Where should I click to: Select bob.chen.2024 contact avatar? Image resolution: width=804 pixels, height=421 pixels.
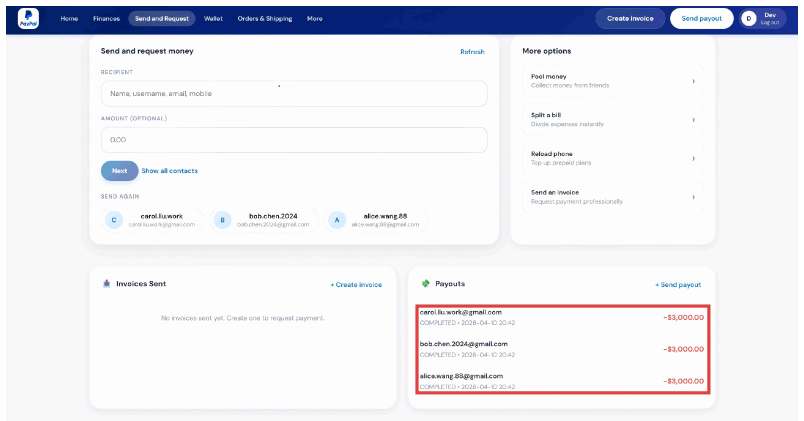click(x=222, y=220)
